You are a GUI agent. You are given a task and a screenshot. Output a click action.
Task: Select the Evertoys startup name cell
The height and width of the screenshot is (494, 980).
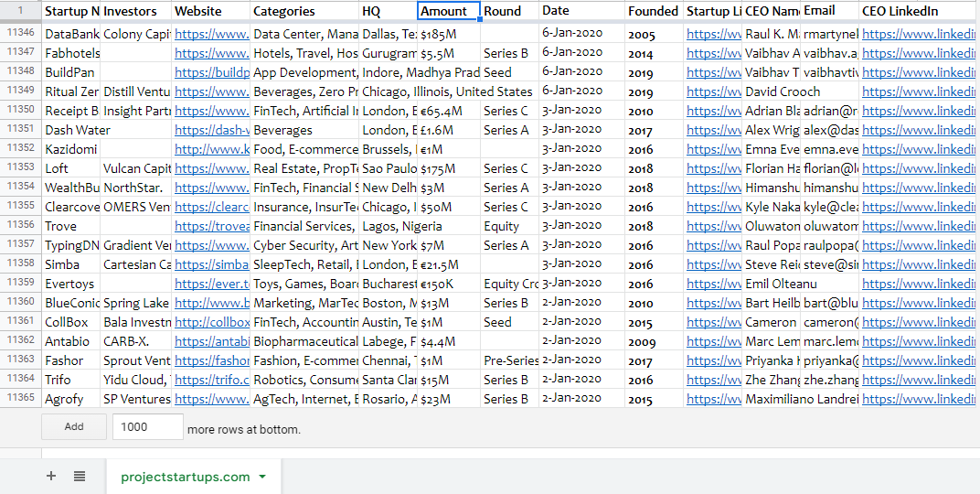(x=71, y=284)
